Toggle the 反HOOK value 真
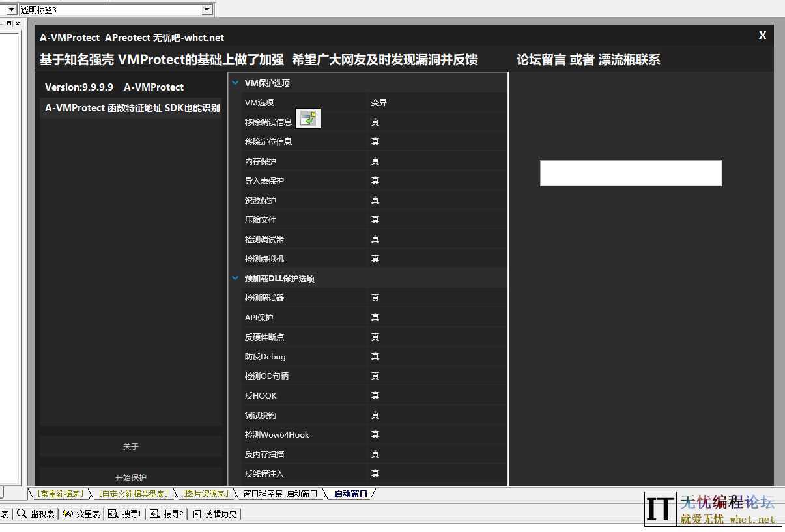Image resolution: width=785 pixels, height=532 pixels. click(375, 395)
